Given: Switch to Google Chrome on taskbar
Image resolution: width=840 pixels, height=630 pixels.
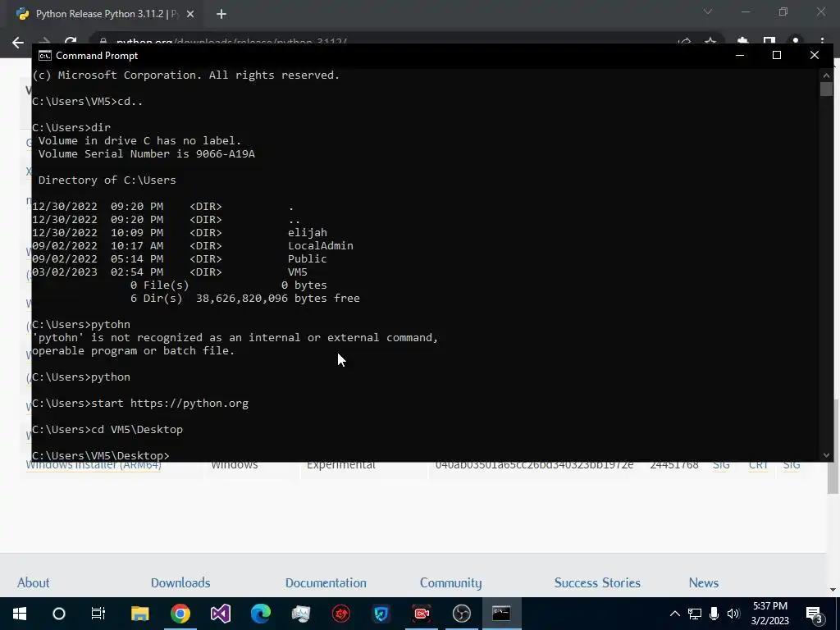Looking at the screenshot, I should coord(180,614).
